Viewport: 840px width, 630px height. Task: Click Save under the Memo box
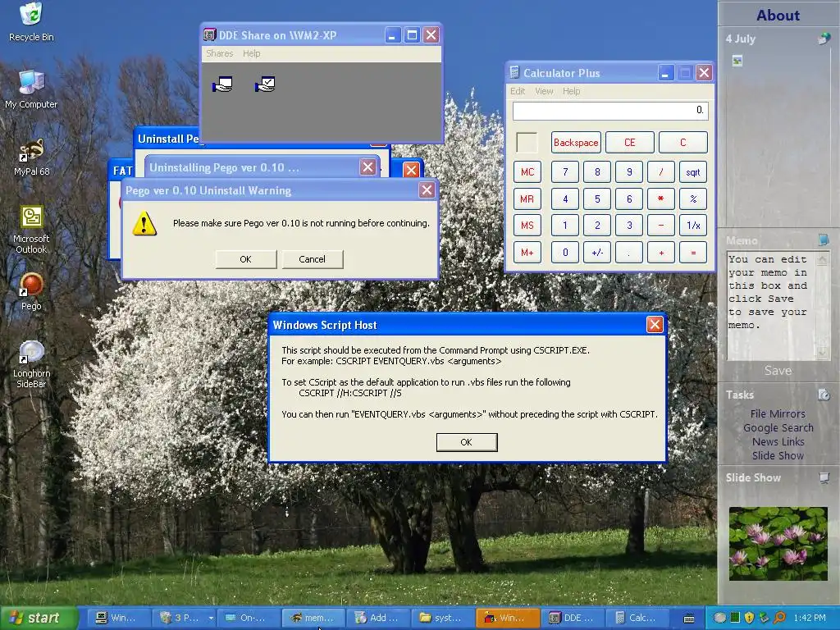tap(778, 370)
